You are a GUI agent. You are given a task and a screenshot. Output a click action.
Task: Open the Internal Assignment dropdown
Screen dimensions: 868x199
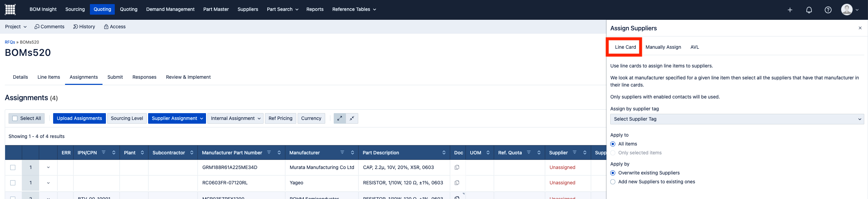tap(235, 118)
